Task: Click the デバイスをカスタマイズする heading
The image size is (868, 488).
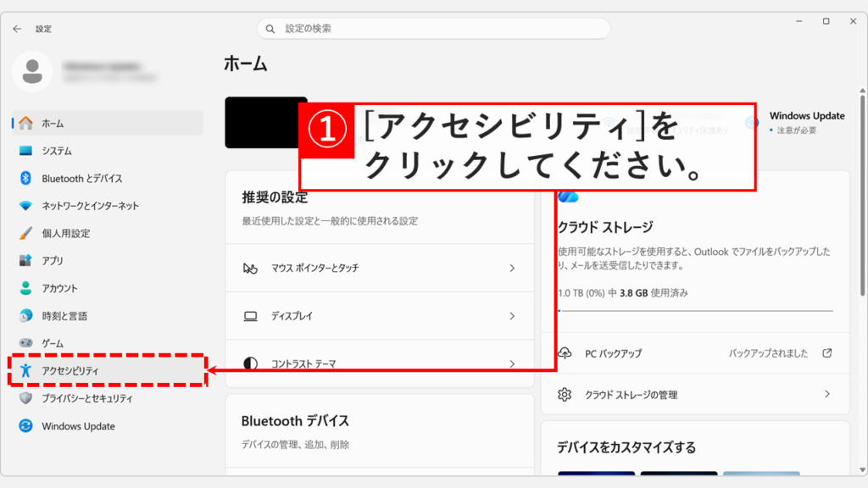Action: [x=626, y=447]
